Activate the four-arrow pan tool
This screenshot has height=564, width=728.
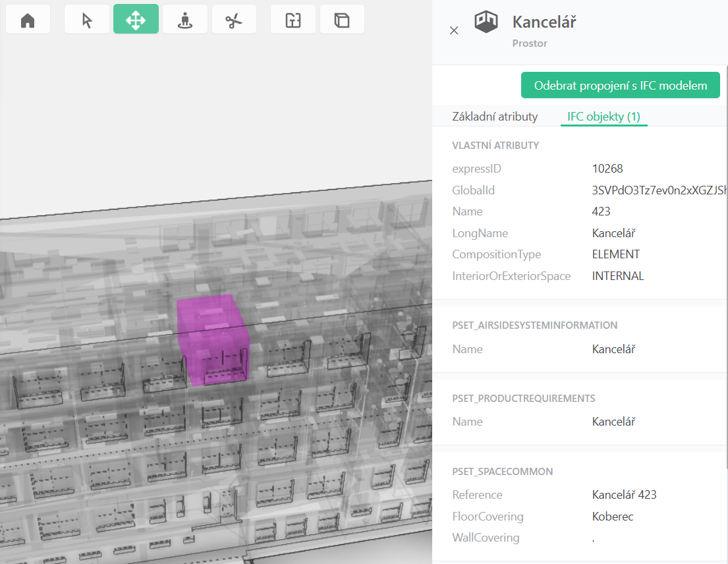[136, 20]
